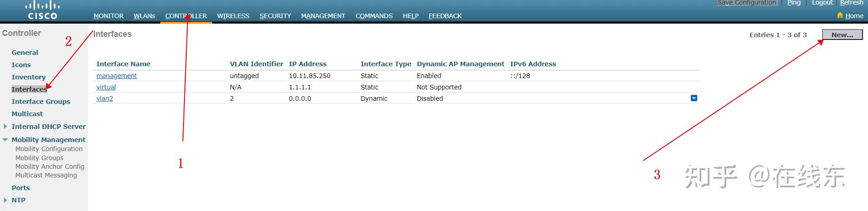Click the Ping link
Viewport: 868px width, 211px height.
coord(794,3)
